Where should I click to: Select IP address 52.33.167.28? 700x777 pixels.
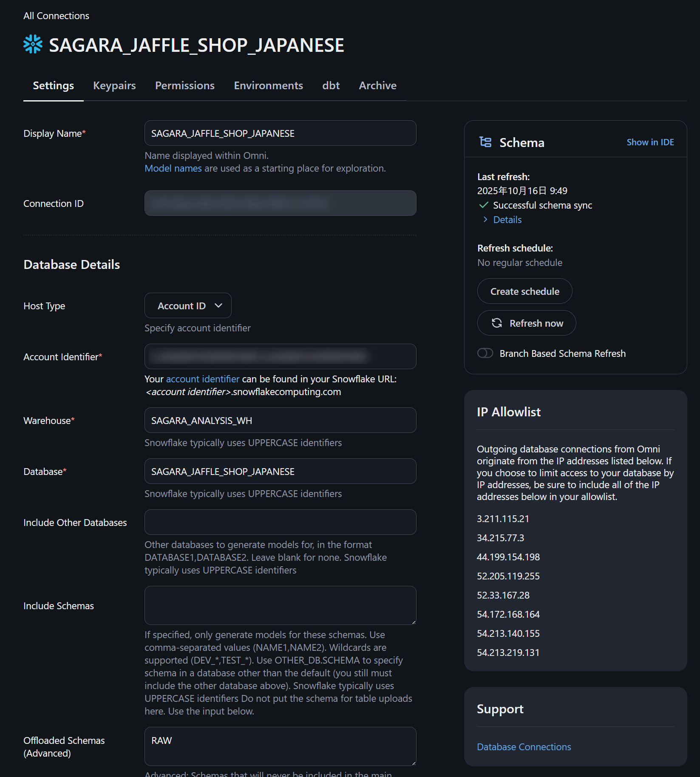pyautogui.click(x=503, y=595)
